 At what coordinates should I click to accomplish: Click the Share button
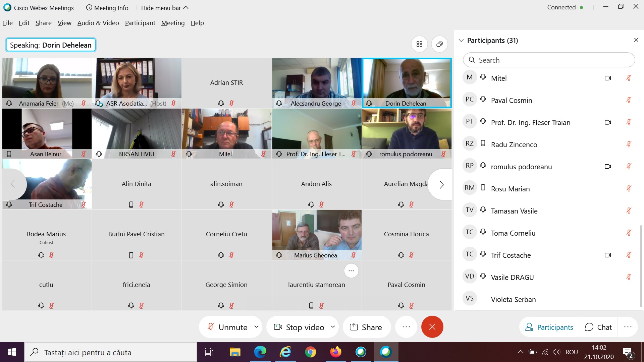click(366, 327)
